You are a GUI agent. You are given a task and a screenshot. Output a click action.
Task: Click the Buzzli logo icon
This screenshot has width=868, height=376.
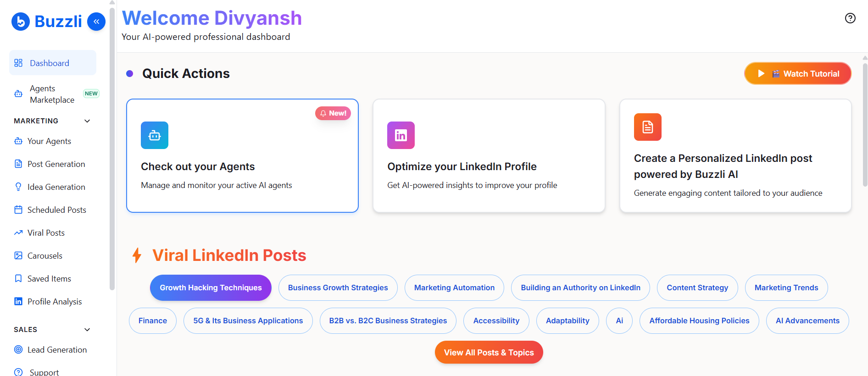point(21,22)
